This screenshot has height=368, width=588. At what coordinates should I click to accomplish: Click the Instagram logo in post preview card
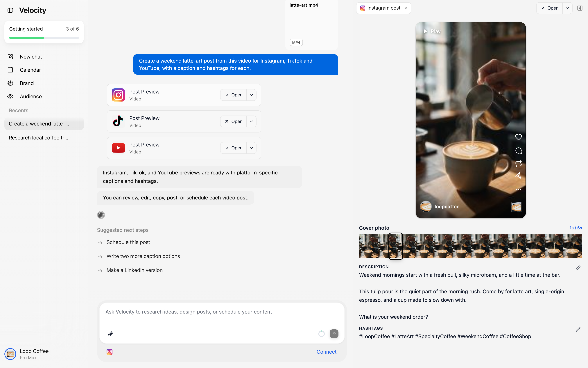click(x=118, y=95)
